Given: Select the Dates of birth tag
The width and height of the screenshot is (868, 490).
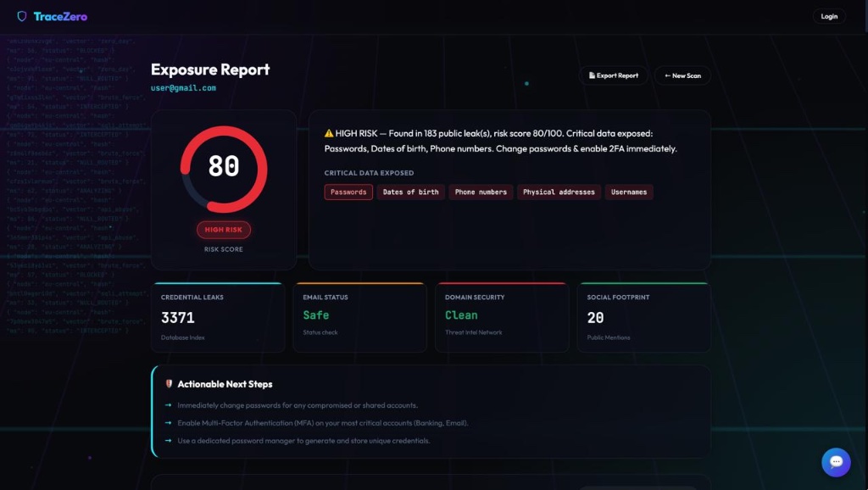Looking at the screenshot, I should 411,192.
